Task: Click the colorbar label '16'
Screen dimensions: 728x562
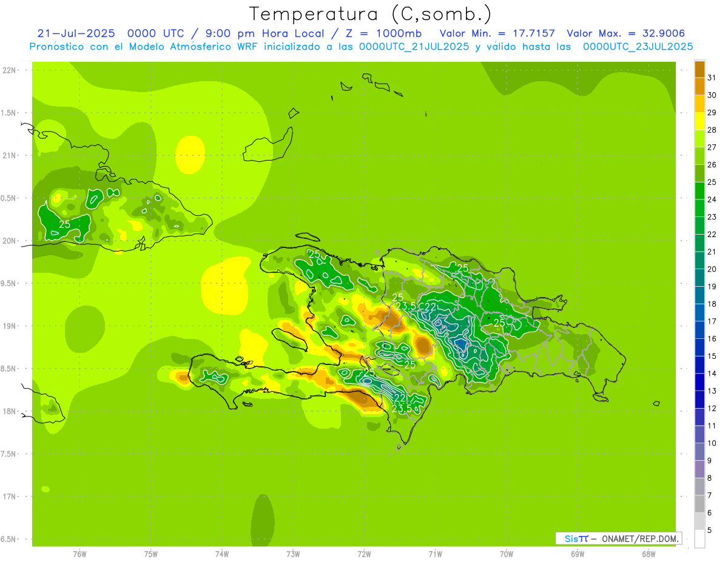Action: pyautogui.click(x=712, y=339)
